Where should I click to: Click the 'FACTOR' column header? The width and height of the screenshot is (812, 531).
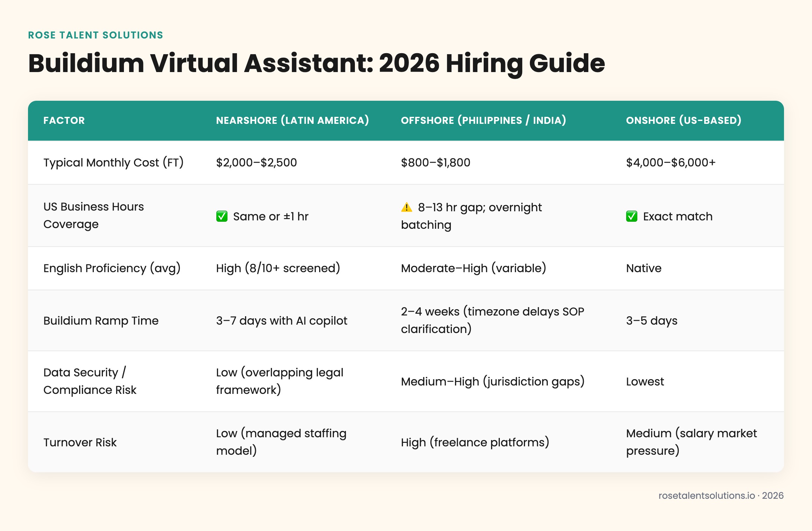64,121
